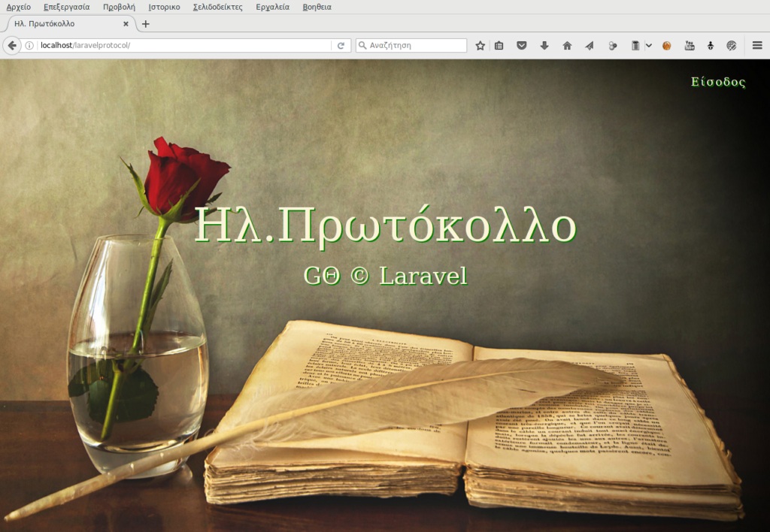Open the Downloads arrow icon

[544, 46]
